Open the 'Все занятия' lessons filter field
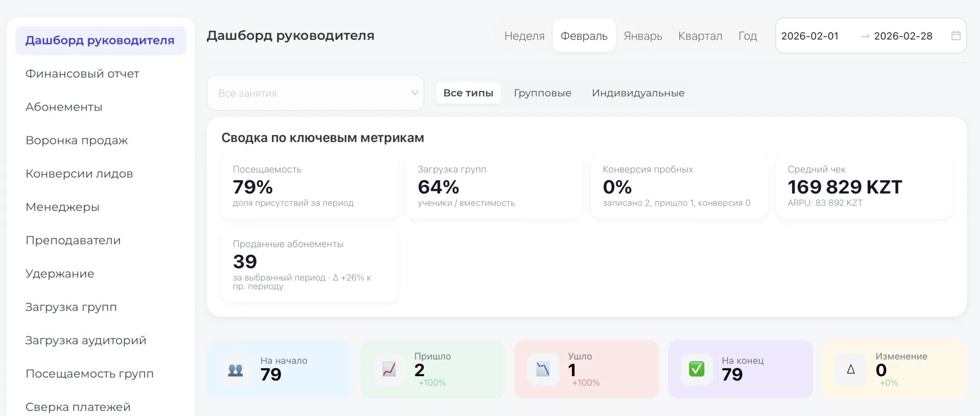Viewport: 980px width, 416px height. tap(315, 93)
